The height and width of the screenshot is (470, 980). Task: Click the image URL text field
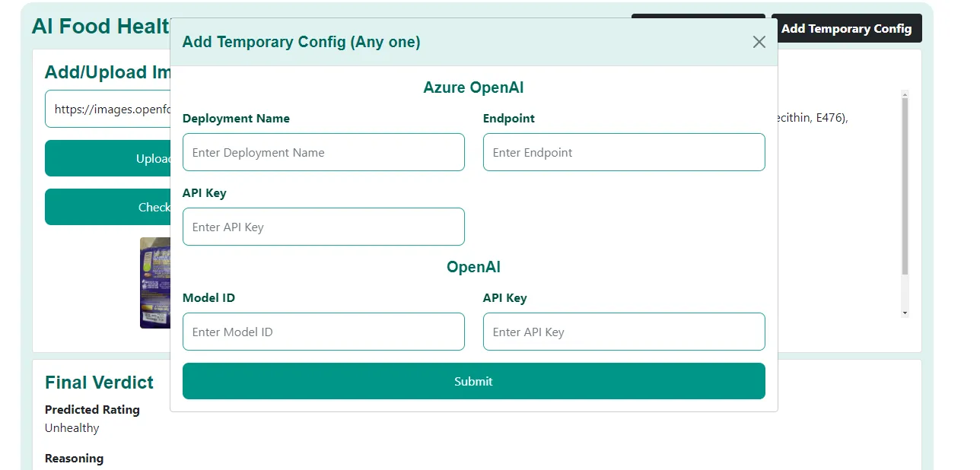pos(108,109)
